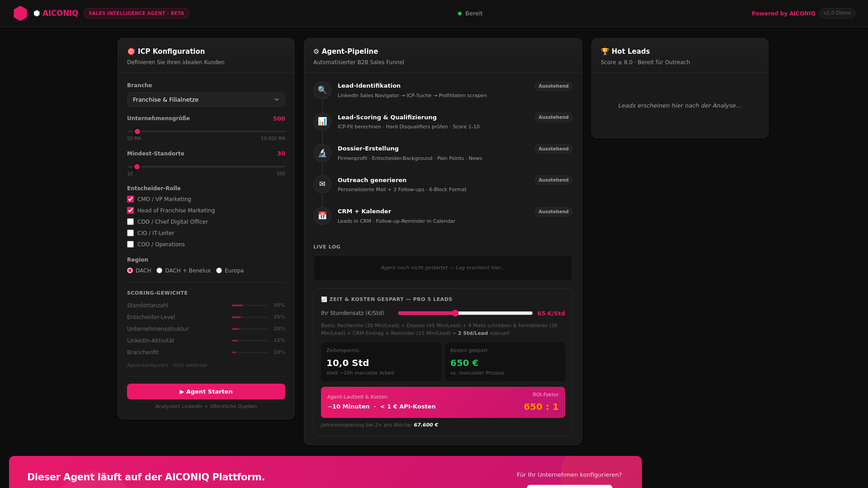
Task: Click the Entscheider-Level 25% weight bar
Action: coord(250,317)
